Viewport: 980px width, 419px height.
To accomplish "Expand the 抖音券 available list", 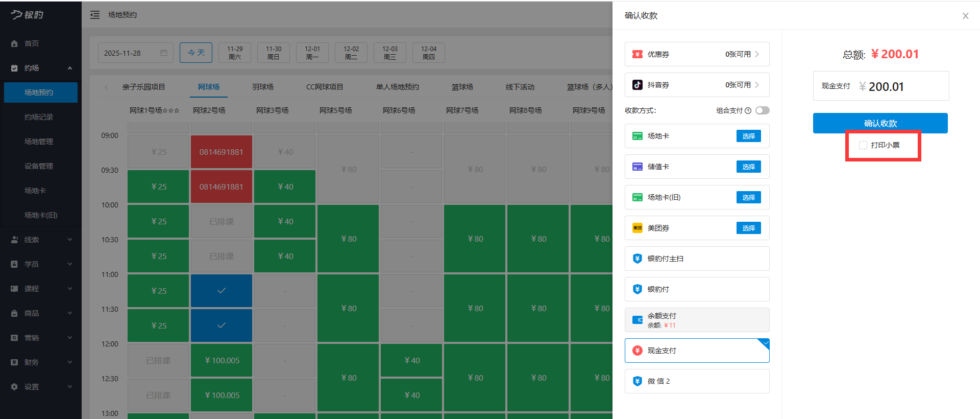I will tap(742, 85).
